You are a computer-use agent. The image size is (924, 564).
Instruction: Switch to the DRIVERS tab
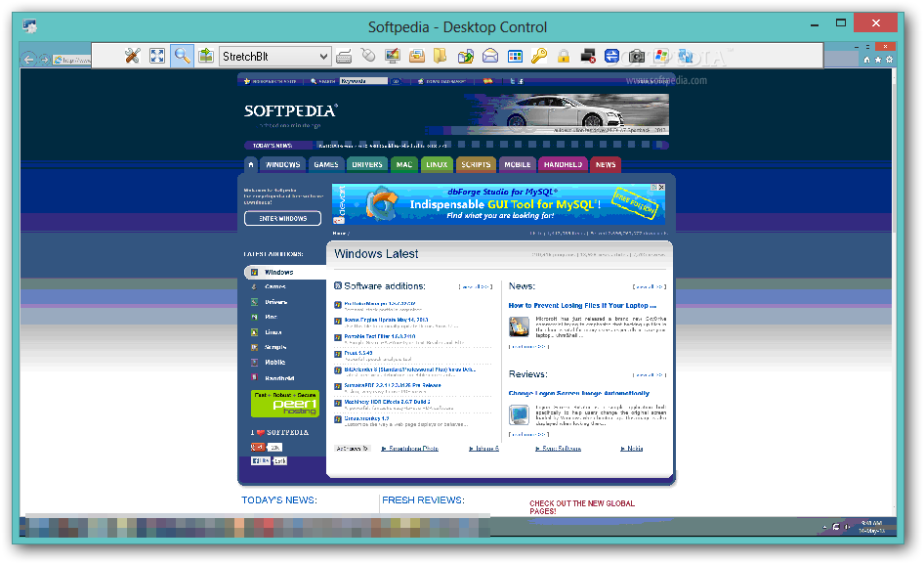point(367,164)
